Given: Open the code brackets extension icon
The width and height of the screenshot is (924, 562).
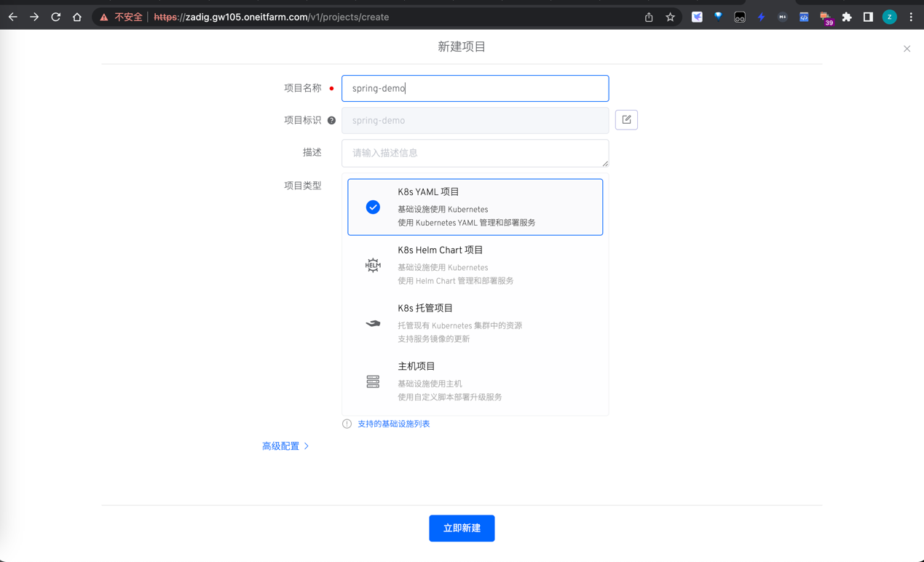Looking at the screenshot, I should coord(804,17).
